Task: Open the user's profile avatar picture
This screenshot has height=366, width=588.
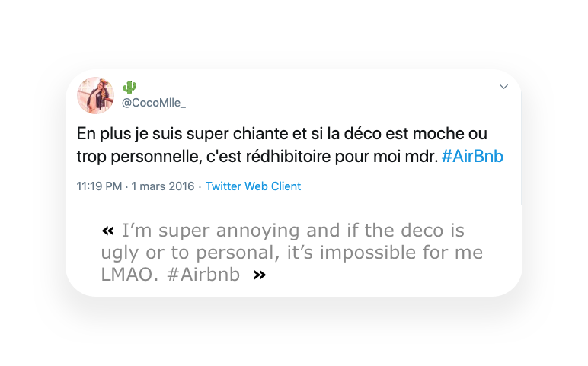Action: (96, 95)
